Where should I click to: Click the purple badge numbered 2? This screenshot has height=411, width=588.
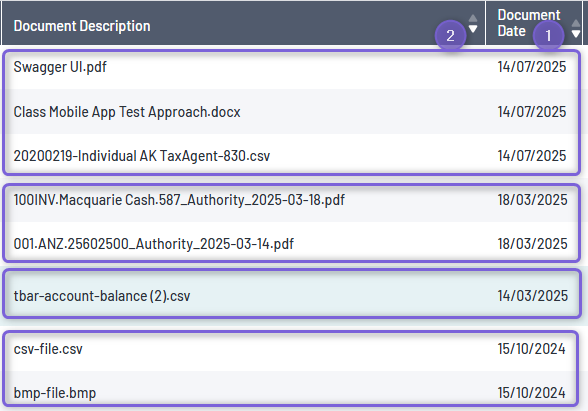point(450,36)
